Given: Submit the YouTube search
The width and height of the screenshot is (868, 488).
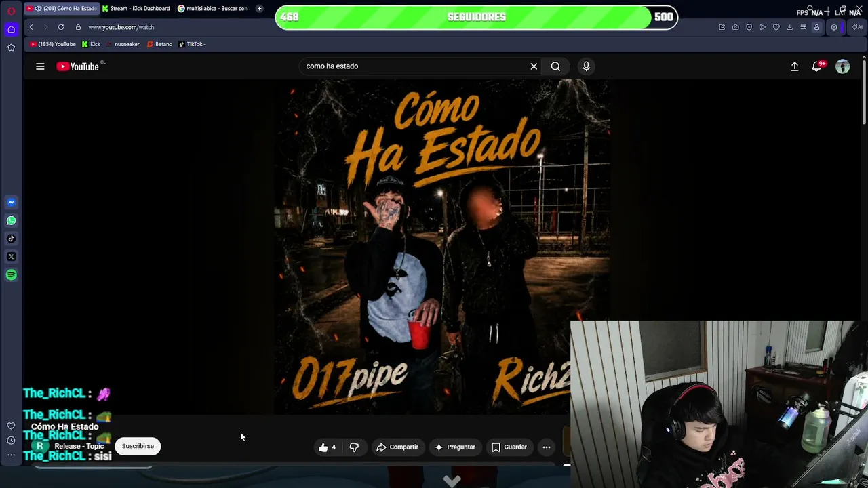Looking at the screenshot, I should coord(555,66).
